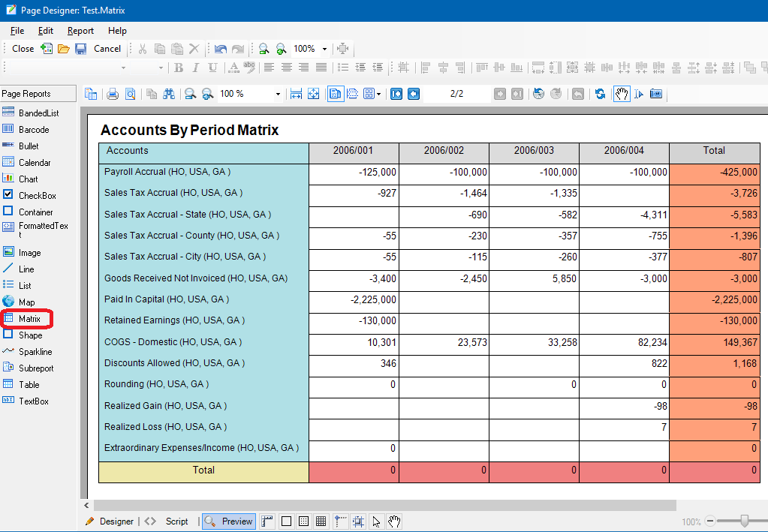Open the Edit menu
Screen dimensions: 768x532
(46, 30)
